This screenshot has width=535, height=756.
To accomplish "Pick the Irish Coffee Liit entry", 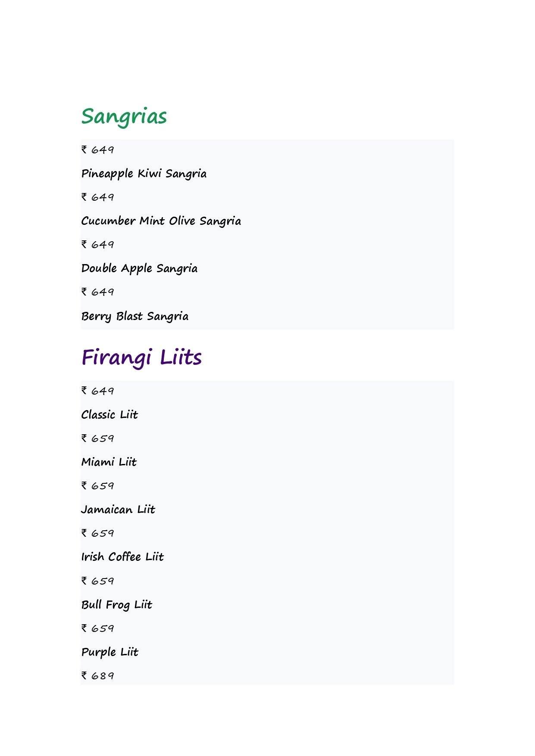I will point(122,557).
